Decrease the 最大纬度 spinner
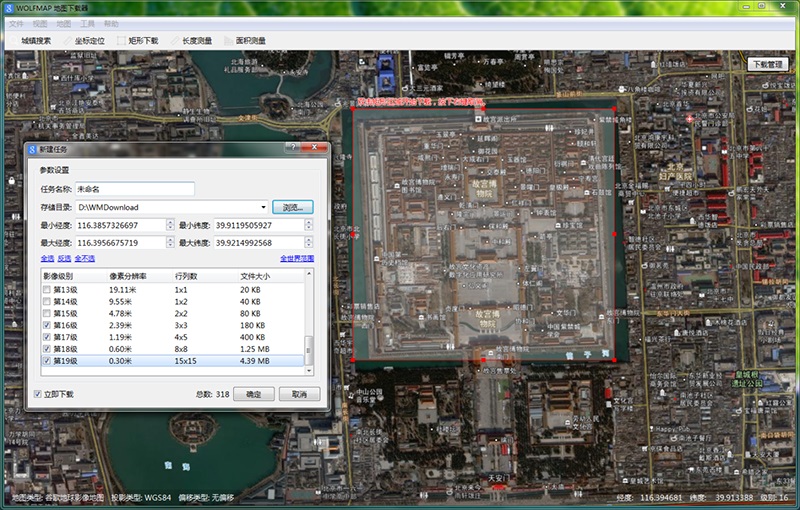Screen dimensions: 800x510 click(309, 245)
